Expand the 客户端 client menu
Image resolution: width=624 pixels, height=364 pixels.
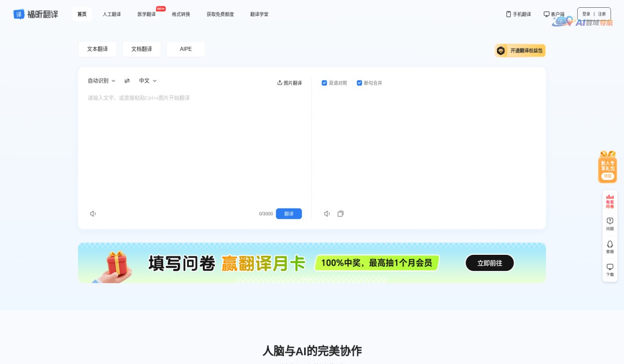(x=554, y=14)
